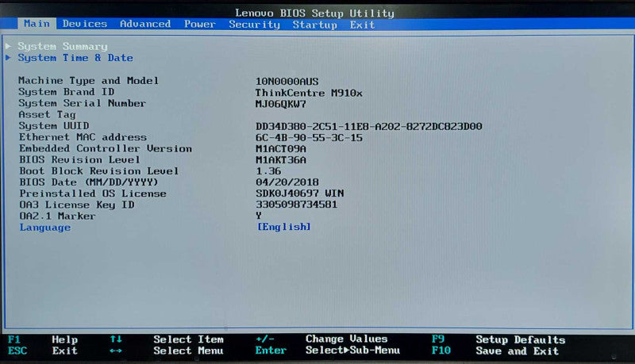This screenshot has height=364, width=635.
Task: Select the ThinkCentre M910x brand value
Action: pyautogui.click(x=309, y=93)
